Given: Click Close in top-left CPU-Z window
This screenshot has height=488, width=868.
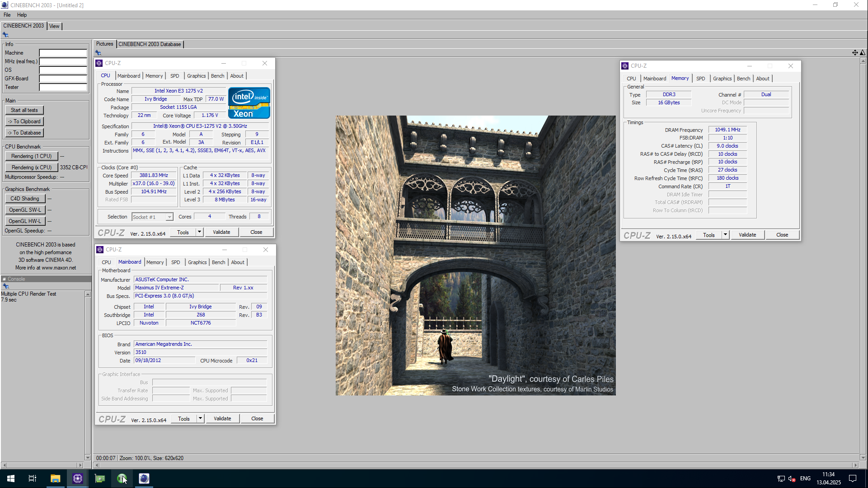Looking at the screenshot, I should (x=256, y=232).
